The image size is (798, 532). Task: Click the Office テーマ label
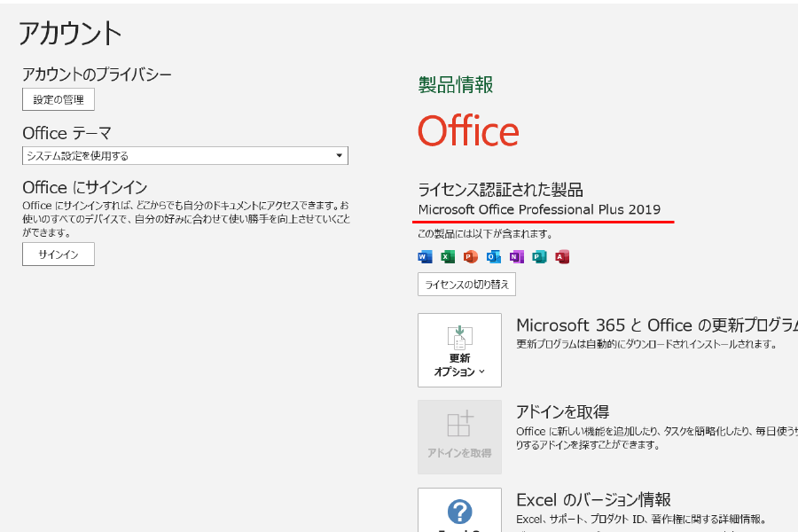(x=66, y=133)
